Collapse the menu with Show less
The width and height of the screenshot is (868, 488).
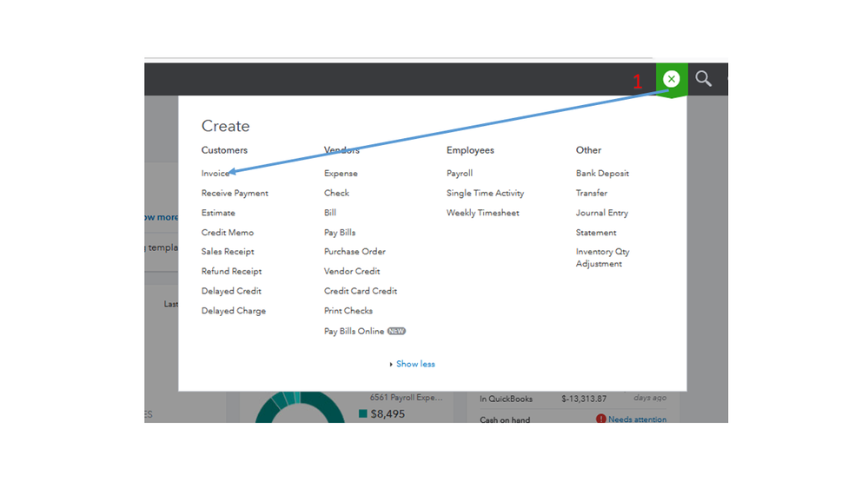point(415,364)
